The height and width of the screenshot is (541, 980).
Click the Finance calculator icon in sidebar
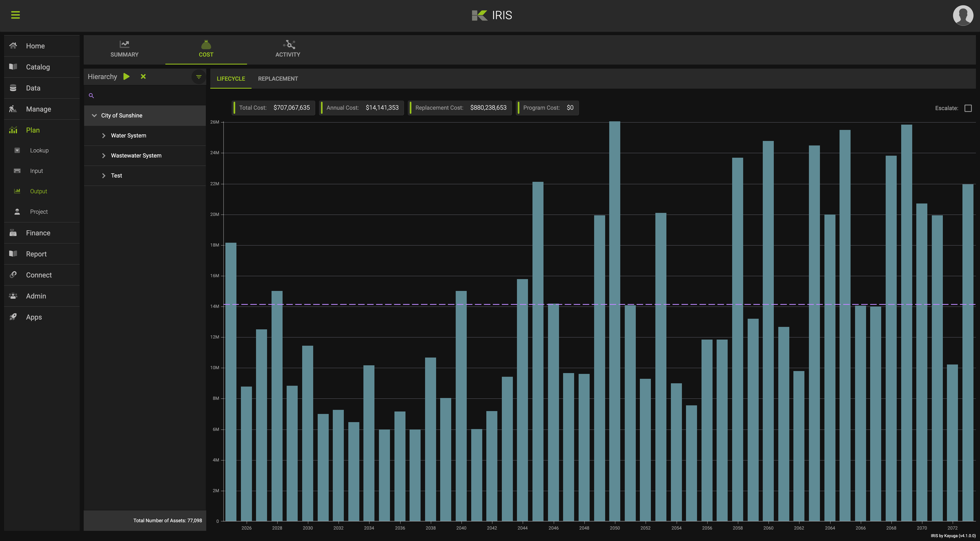click(x=13, y=233)
